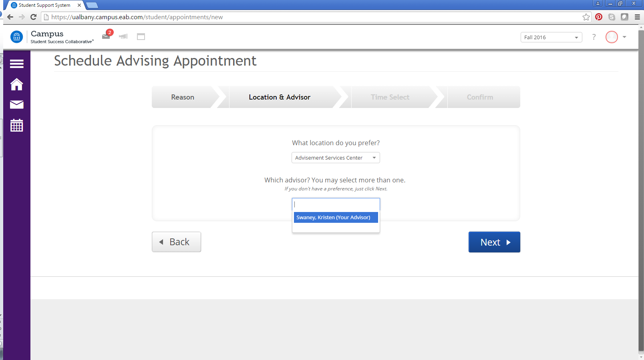The height and width of the screenshot is (360, 644).
Task: Open the Fall 2016 term dropdown
Action: (x=551, y=37)
